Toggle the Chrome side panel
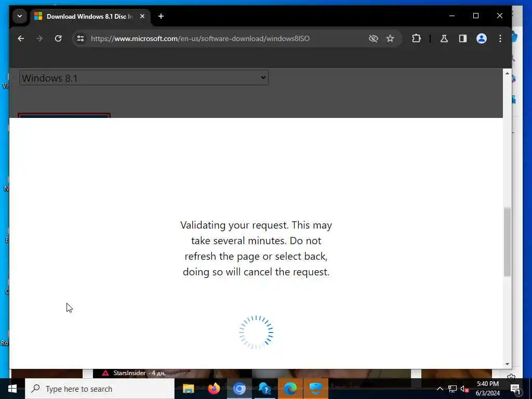Image resolution: width=532 pixels, height=399 pixels. click(x=463, y=38)
